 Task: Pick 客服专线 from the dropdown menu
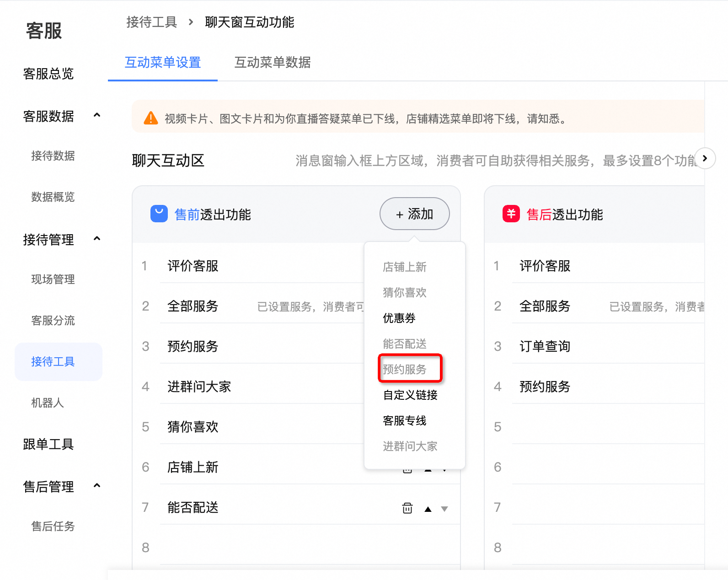click(x=404, y=420)
